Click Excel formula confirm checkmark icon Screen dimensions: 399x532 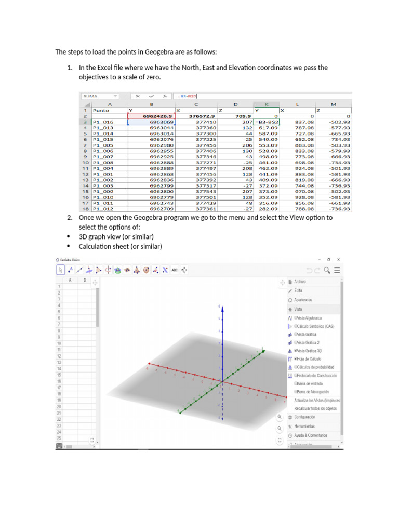151,96
